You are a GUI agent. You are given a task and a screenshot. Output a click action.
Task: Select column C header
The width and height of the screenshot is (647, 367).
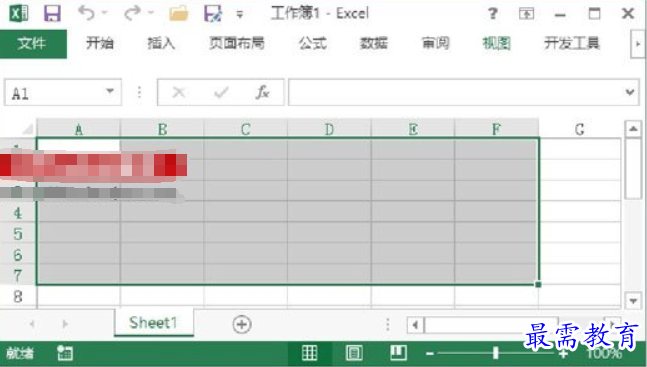point(246,129)
